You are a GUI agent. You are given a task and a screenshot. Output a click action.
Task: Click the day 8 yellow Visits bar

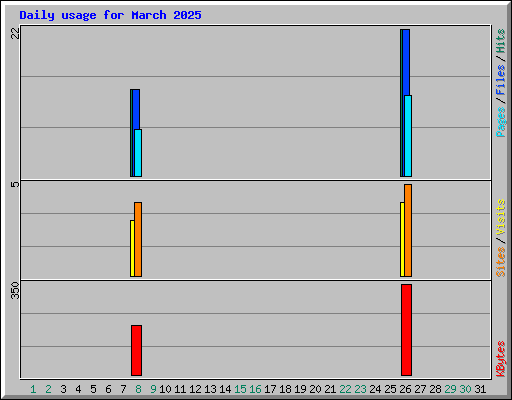132,248
